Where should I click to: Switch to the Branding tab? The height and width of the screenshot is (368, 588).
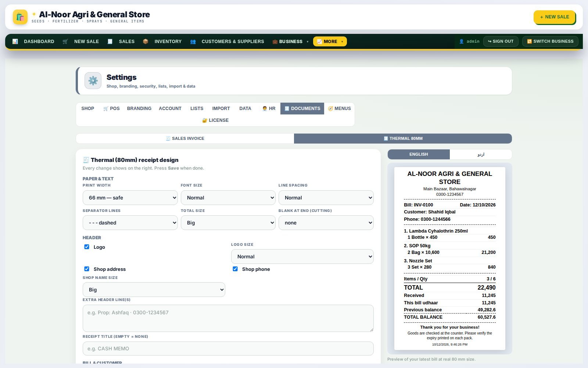coord(139,109)
